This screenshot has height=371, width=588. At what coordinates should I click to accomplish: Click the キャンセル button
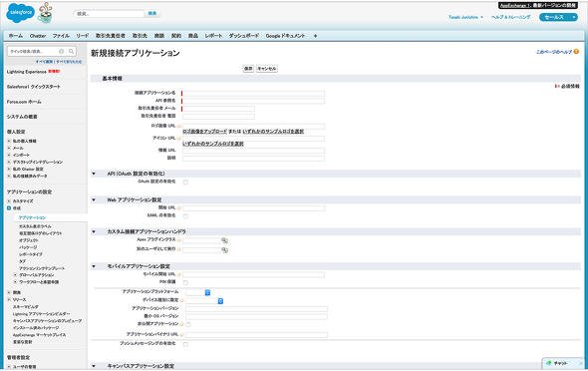[x=267, y=69]
